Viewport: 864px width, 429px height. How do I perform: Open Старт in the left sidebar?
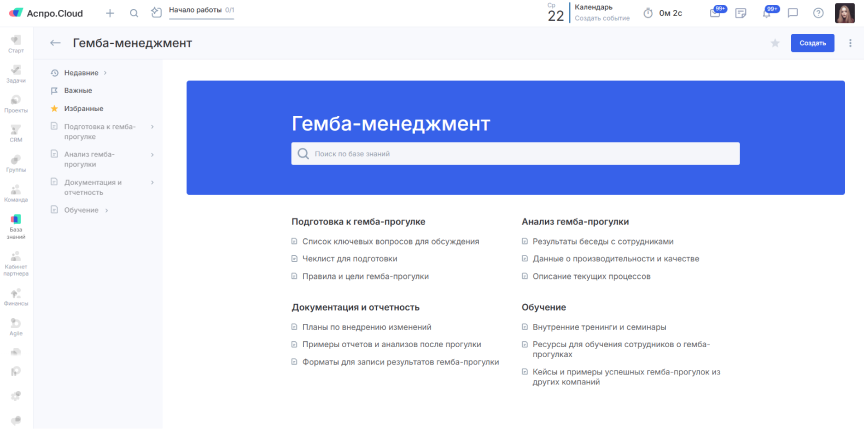16,44
